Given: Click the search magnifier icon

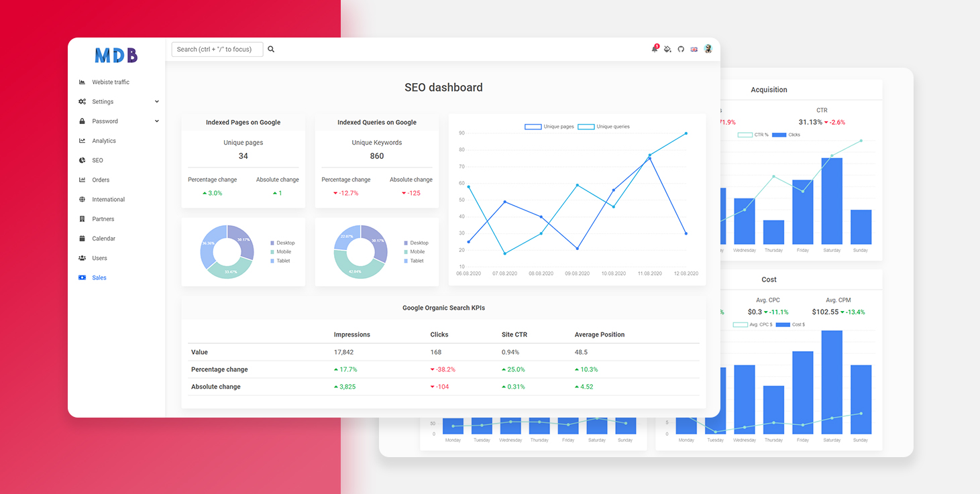Looking at the screenshot, I should 271,49.
